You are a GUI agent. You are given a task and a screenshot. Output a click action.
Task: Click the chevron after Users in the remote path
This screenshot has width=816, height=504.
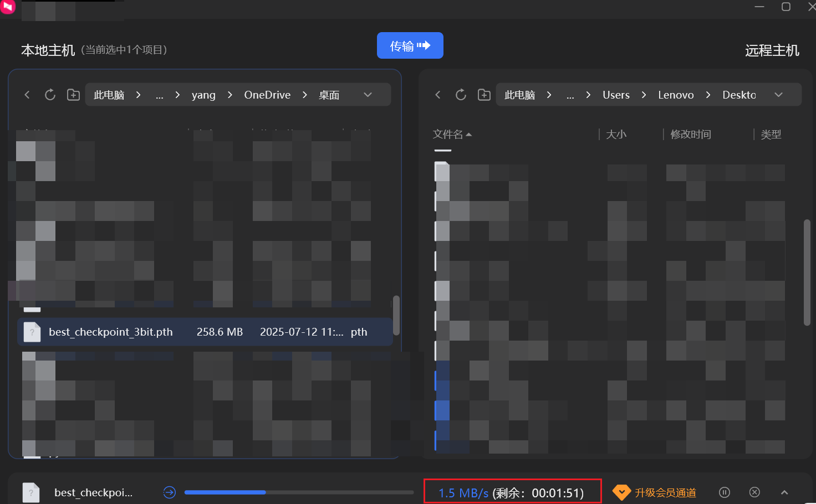coord(644,95)
